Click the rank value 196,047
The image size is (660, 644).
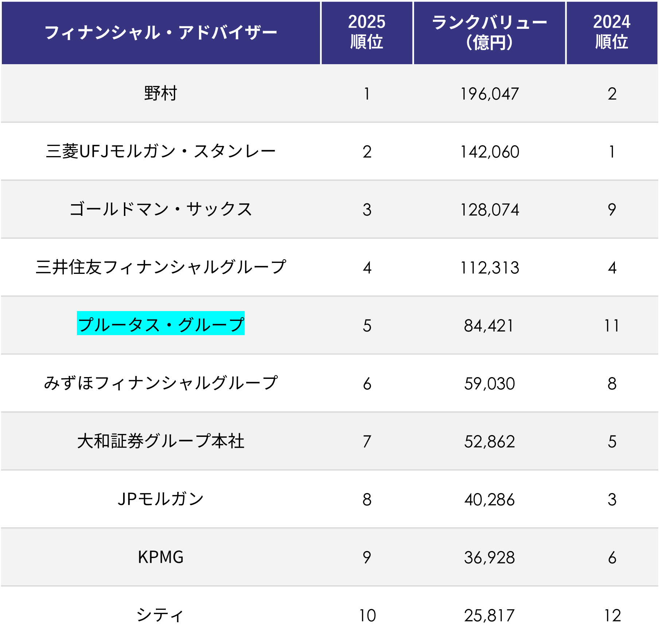489,94
